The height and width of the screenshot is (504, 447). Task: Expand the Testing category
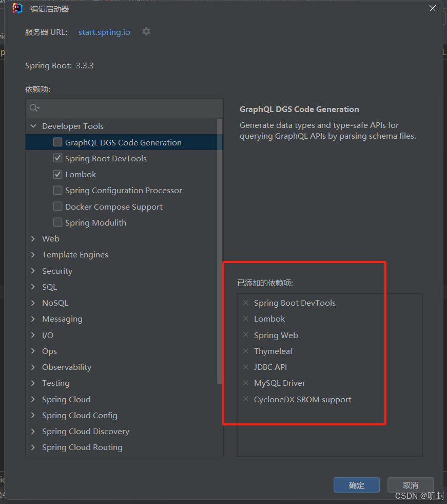(33, 383)
